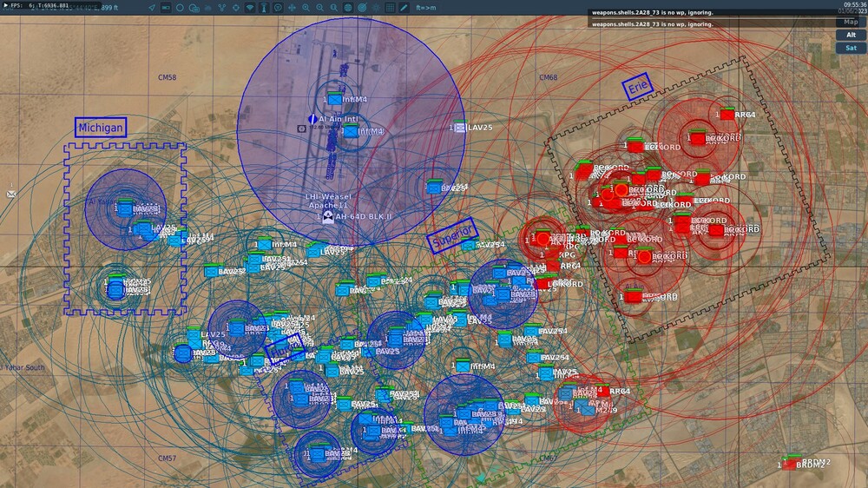The width and height of the screenshot is (868, 488).
Task: Toggle the unit label tag icon
Action: click(x=166, y=8)
